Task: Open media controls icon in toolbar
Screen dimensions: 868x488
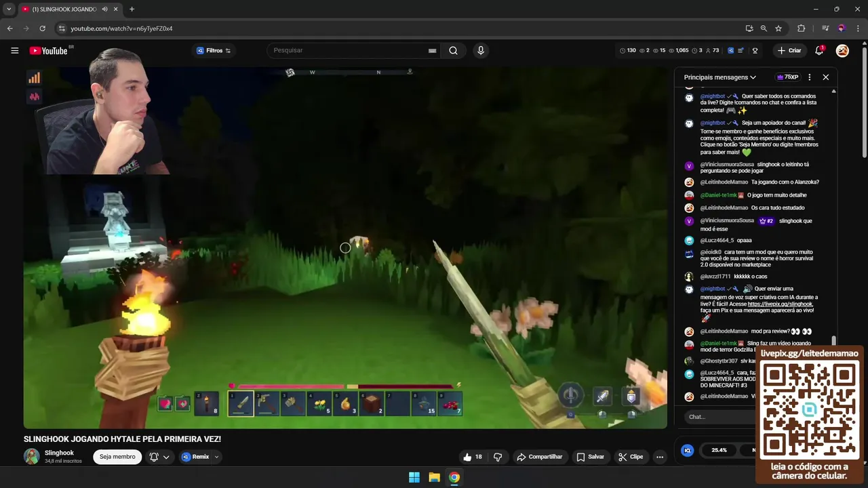Action: (x=825, y=28)
